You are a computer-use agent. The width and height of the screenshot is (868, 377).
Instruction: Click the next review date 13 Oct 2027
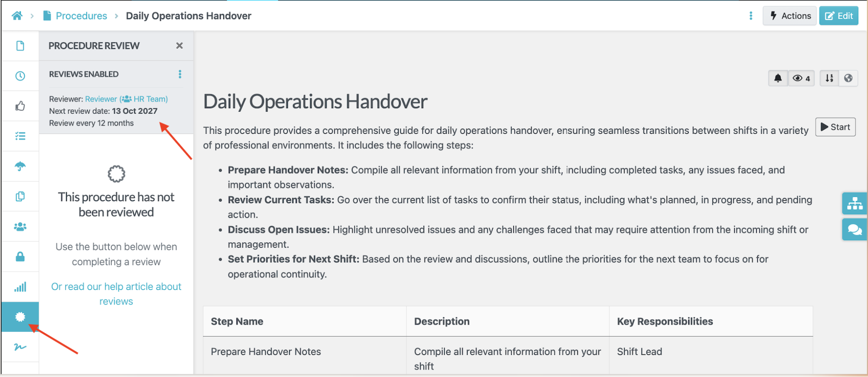tap(135, 111)
